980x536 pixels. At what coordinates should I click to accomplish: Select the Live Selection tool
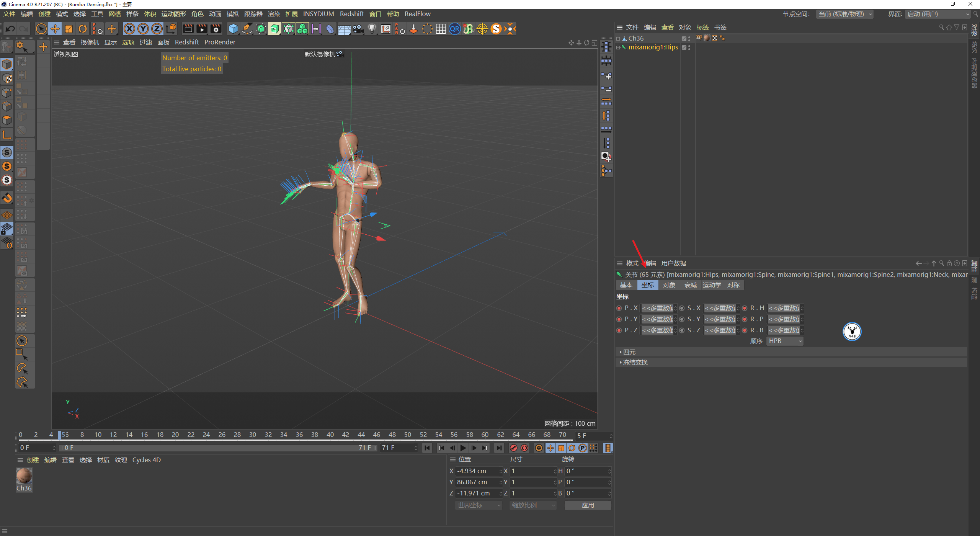(x=41, y=29)
